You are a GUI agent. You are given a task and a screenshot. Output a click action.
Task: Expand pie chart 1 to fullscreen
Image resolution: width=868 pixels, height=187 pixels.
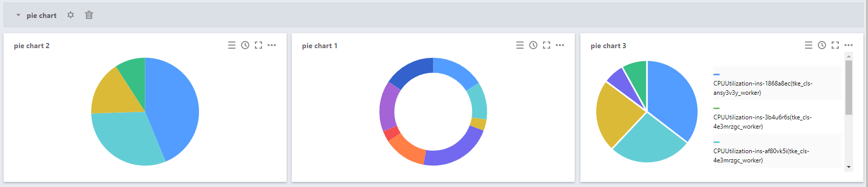coord(547,46)
